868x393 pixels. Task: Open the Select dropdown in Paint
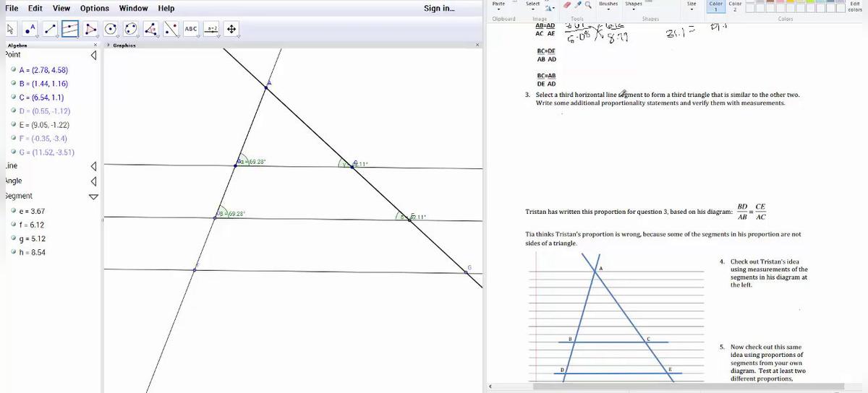533,10
